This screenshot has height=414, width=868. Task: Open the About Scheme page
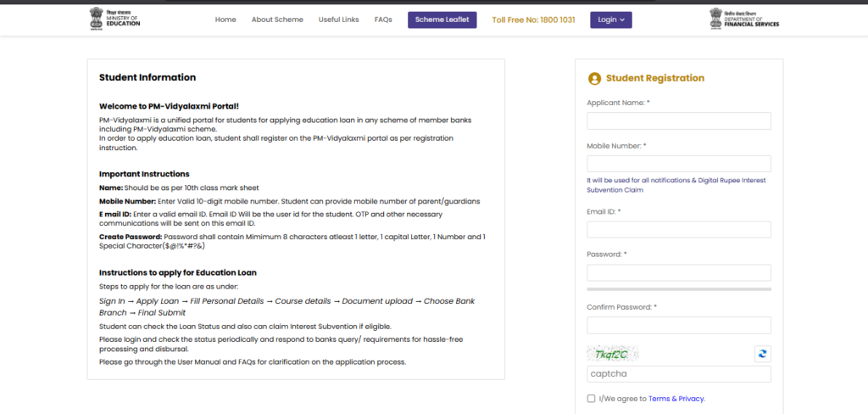coord(277,20)
